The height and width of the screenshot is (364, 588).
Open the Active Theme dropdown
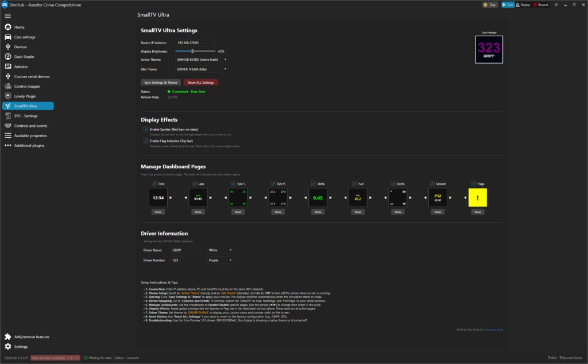202,60
